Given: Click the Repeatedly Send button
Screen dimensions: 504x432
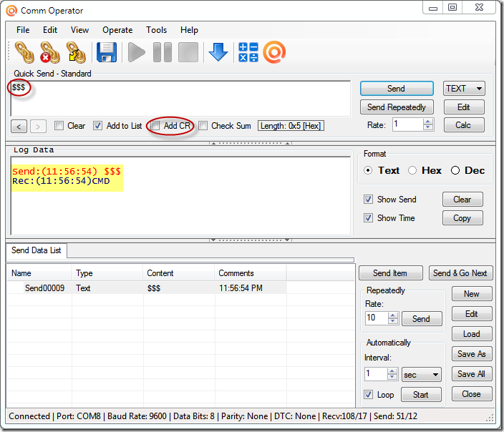Looking at the screenshot, I should (422, 318).
